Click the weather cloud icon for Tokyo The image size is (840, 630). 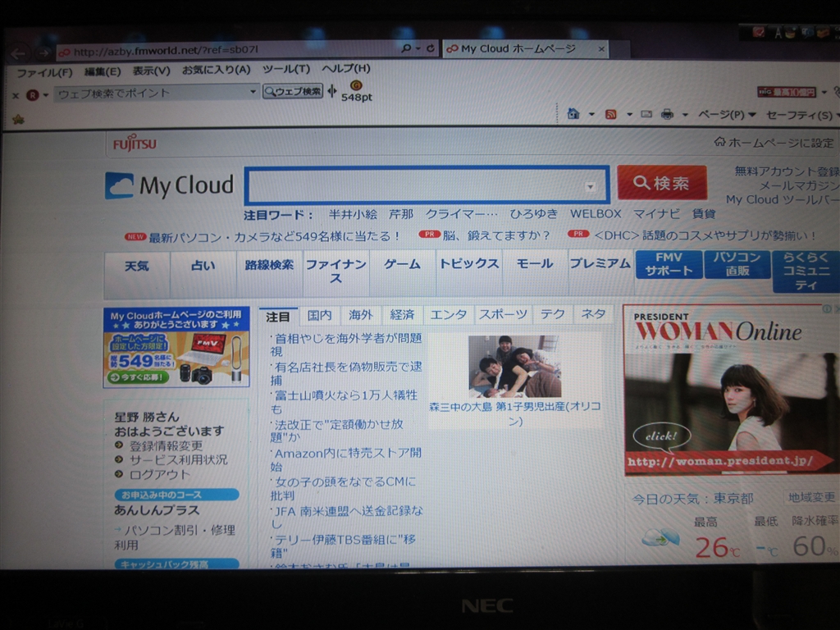click(660, 536)
